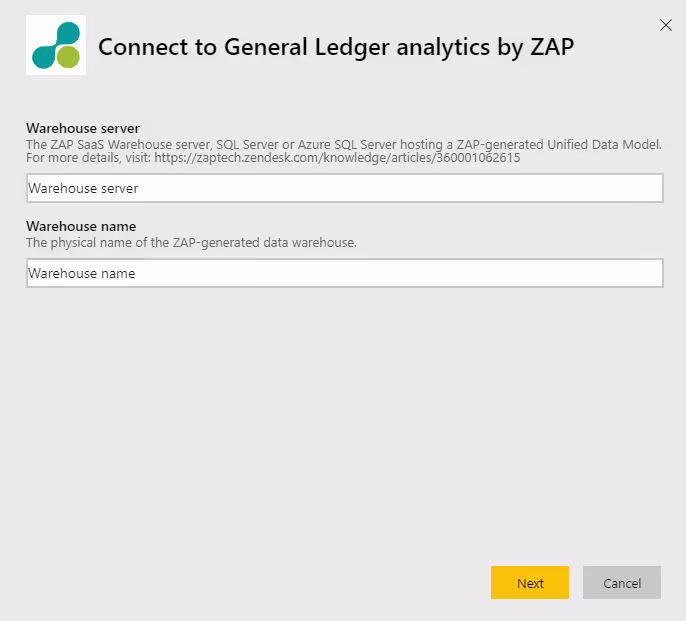This screenshot has height=621, width=686.
Task: Click the word 'analytics' in the title
Action: coord(444,47)
